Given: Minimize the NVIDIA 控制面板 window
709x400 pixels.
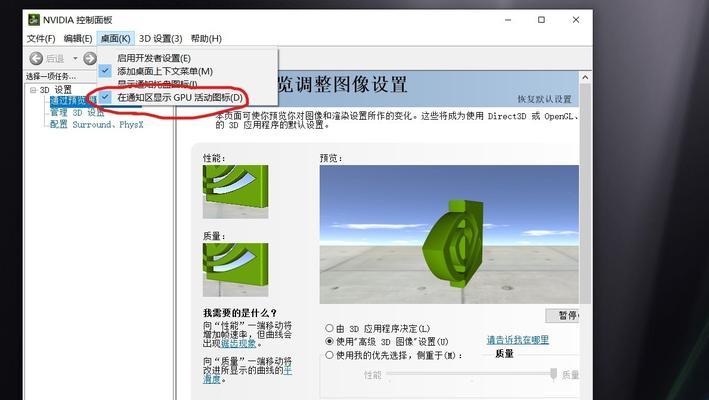Looking at the screenshot, I should click(x=508, y=20).
